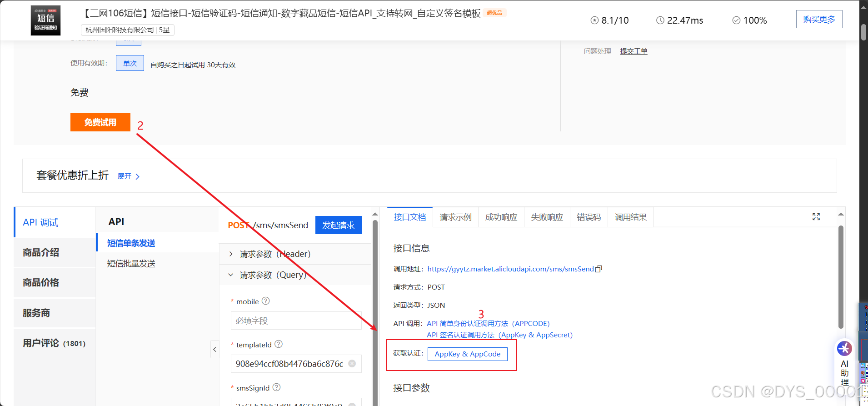
Task: Collapse 请求参数 (Query) section
Action: [x=295, y=275]
